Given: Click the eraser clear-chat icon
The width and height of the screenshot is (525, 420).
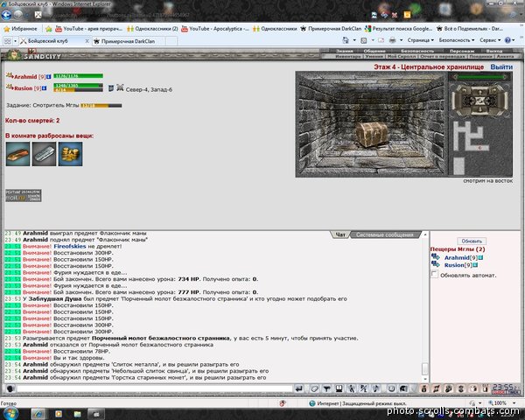Looking at the screenshot, I should (x=314, y=388).
